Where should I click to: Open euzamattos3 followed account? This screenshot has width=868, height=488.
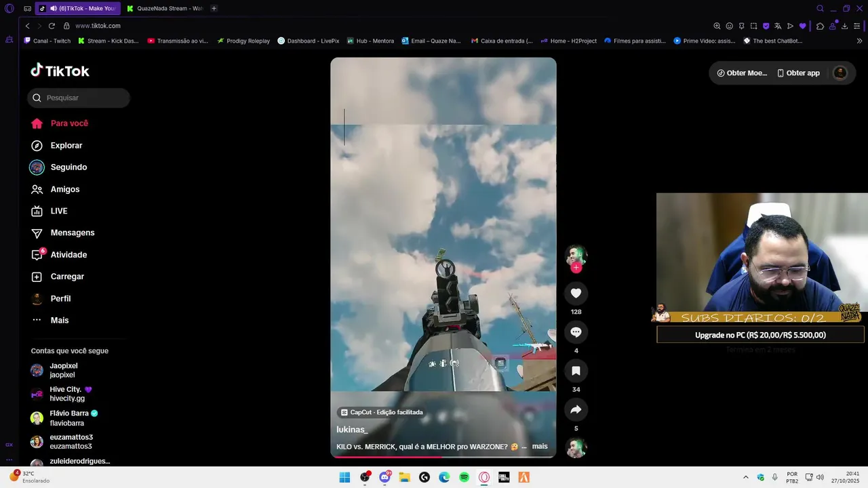[x=62, y=441]
